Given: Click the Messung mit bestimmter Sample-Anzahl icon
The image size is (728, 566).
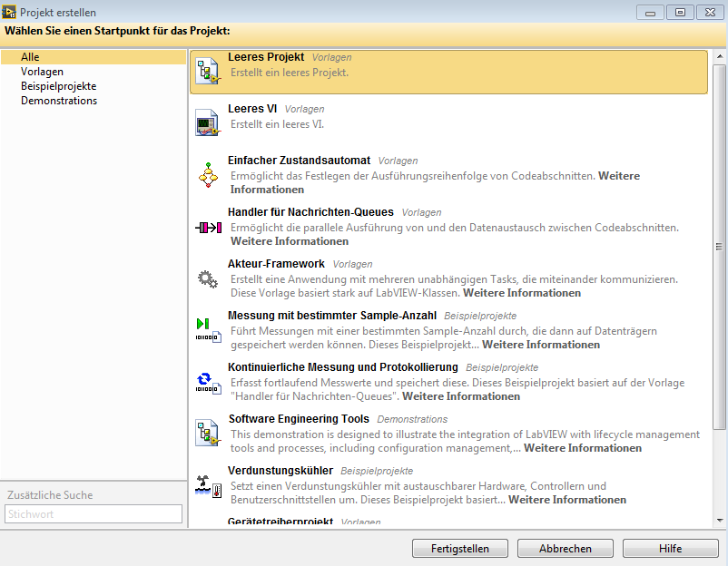Looking at the screenshot, I should coord(208,330).
